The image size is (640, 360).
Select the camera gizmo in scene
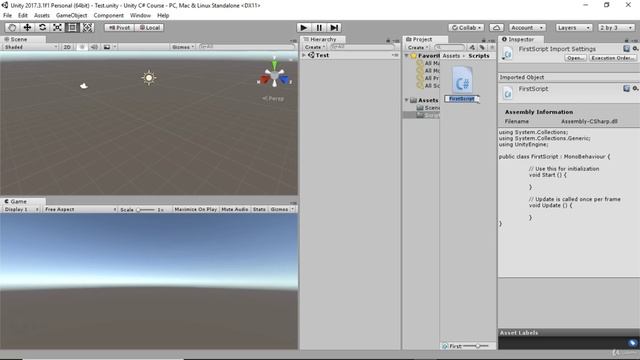click(84, 86)
